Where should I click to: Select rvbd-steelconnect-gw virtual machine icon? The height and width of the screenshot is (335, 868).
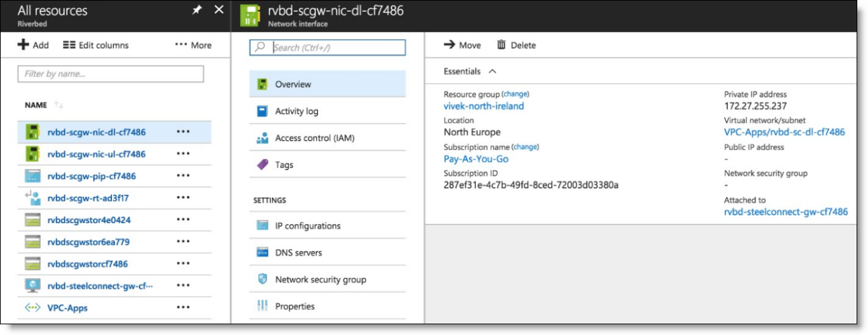pyautogui.click(x=33, y=286)
